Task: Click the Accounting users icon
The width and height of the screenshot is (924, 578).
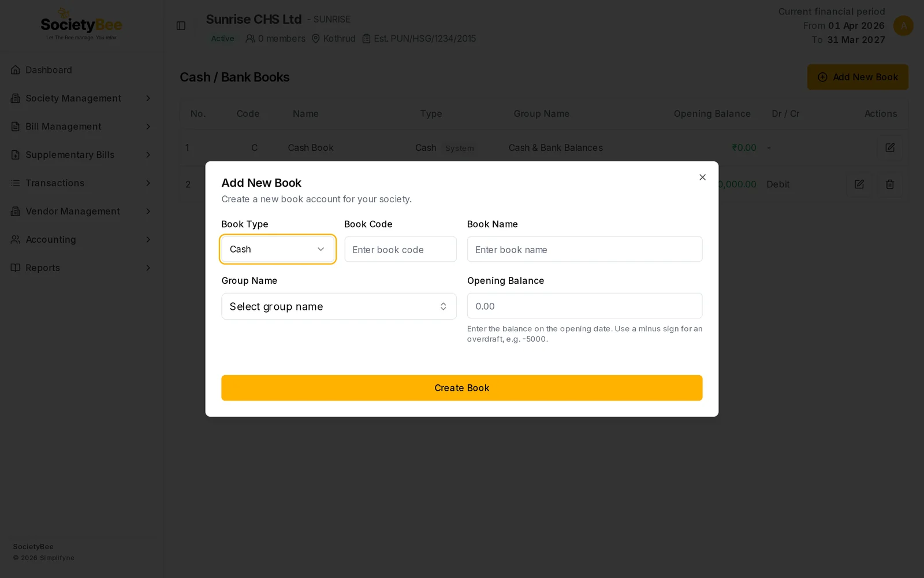Action: (16, 240)
